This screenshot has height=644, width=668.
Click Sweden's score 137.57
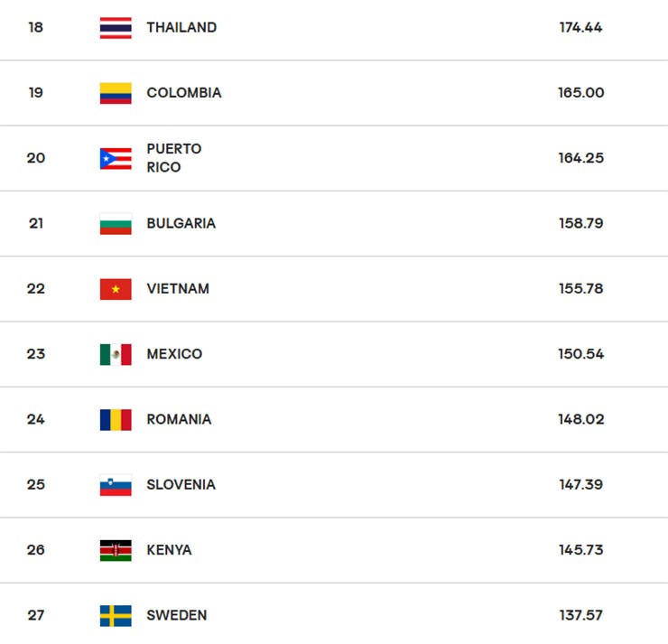tap(580, 615)
